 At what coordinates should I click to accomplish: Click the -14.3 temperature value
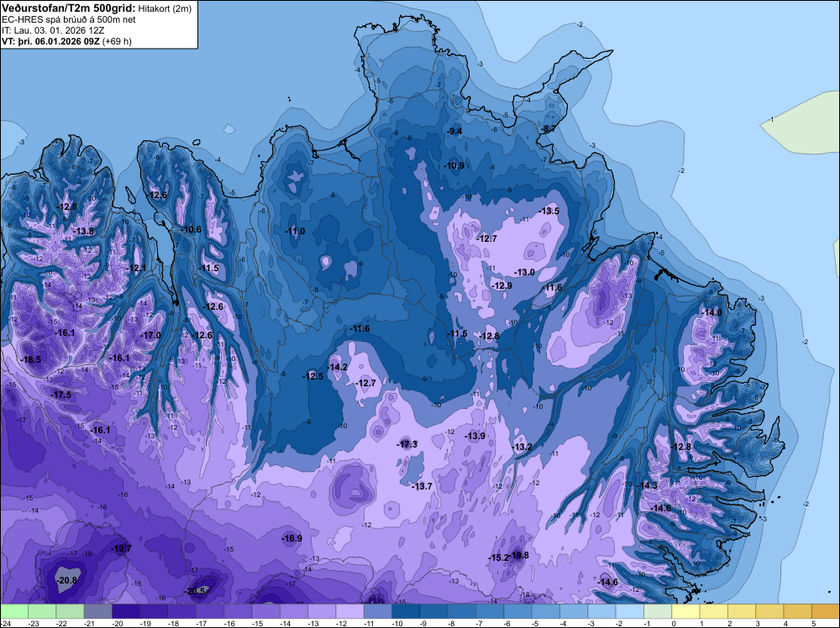click(x=647, y=485)
